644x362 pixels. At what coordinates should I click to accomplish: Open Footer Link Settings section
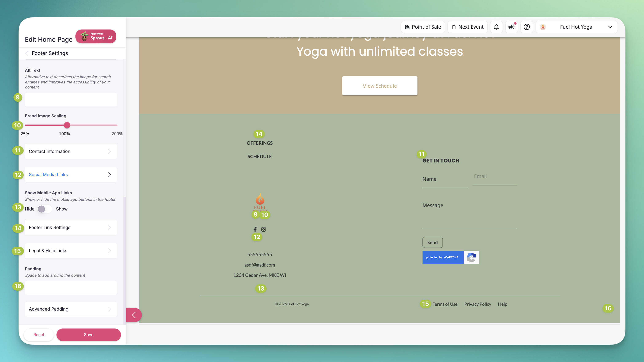[71, 228]
